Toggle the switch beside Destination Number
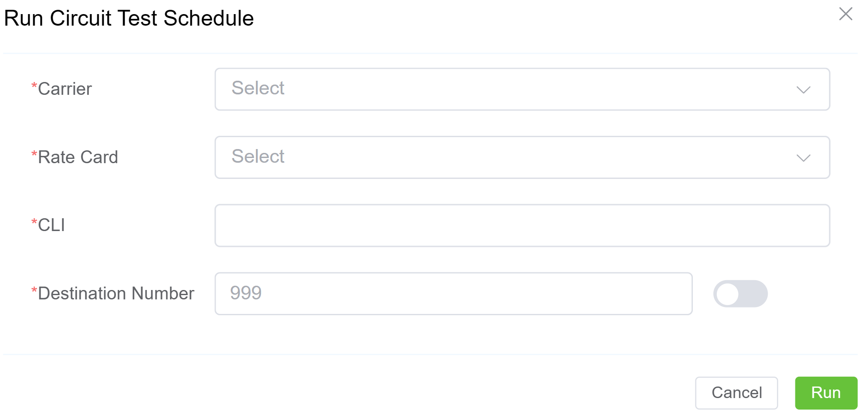868x413 pixels. pyautogui.click(x=740, y=294)
